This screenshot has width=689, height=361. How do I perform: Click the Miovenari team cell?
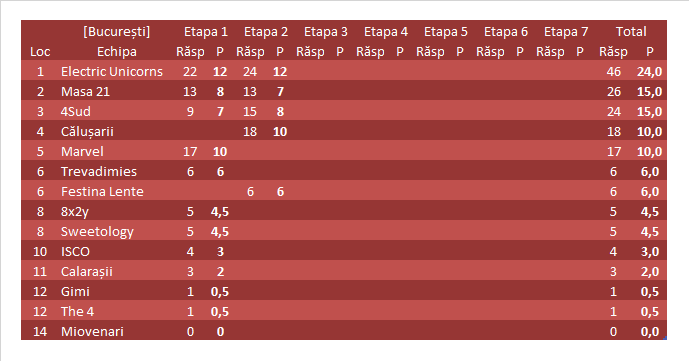tap(92, 332)
